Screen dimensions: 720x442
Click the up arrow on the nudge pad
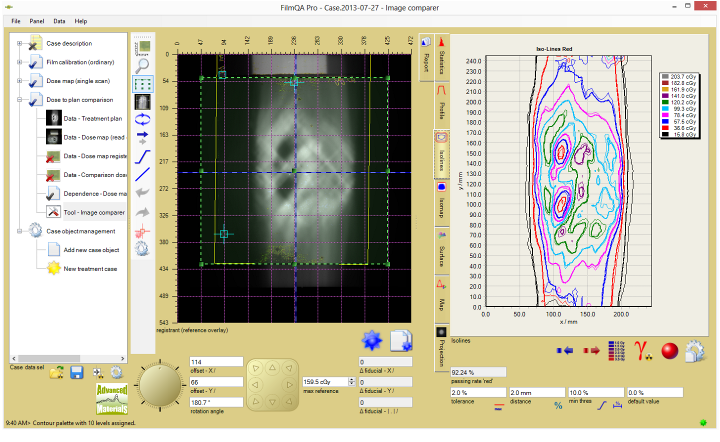point(273,368)
